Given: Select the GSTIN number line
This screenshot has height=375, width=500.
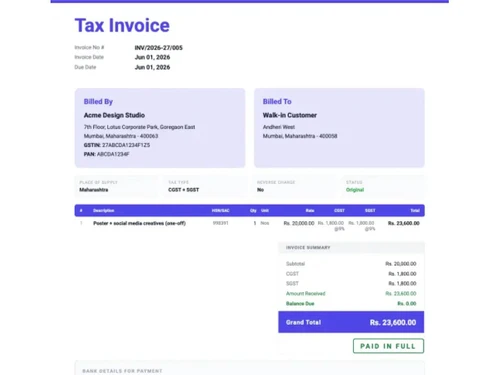Looking at the screenshot, I should click(117, 145).
